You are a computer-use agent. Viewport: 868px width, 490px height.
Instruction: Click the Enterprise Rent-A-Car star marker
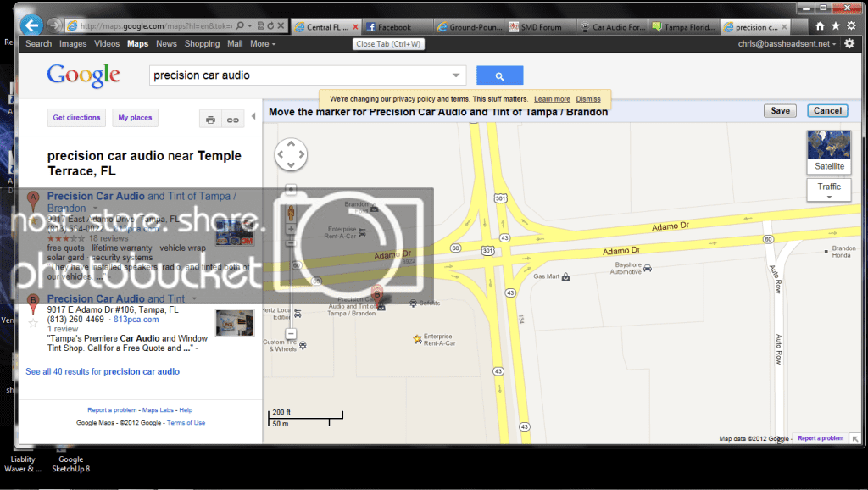417,339
